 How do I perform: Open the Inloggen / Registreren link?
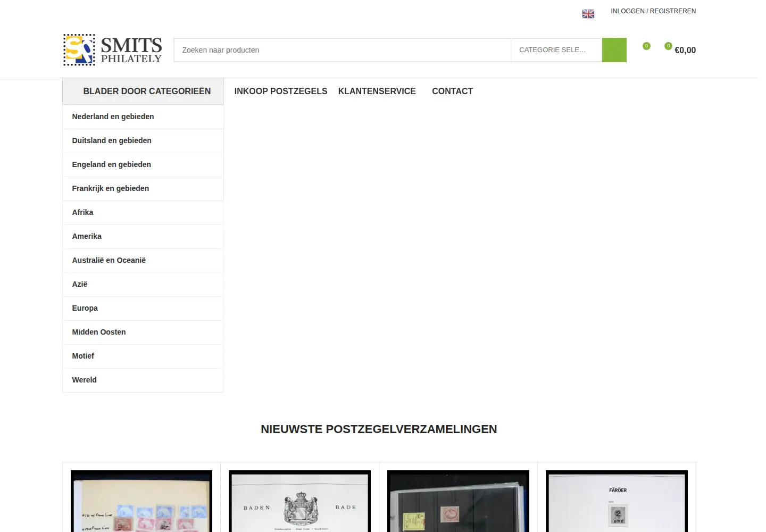pyautogui.click(x=653, y=11)
